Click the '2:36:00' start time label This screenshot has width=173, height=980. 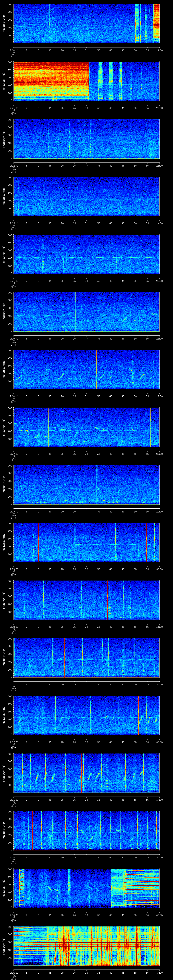(14, 972)
